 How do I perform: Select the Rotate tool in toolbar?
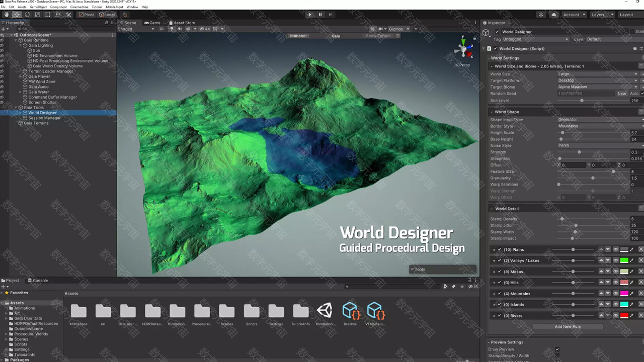[27, 15]
